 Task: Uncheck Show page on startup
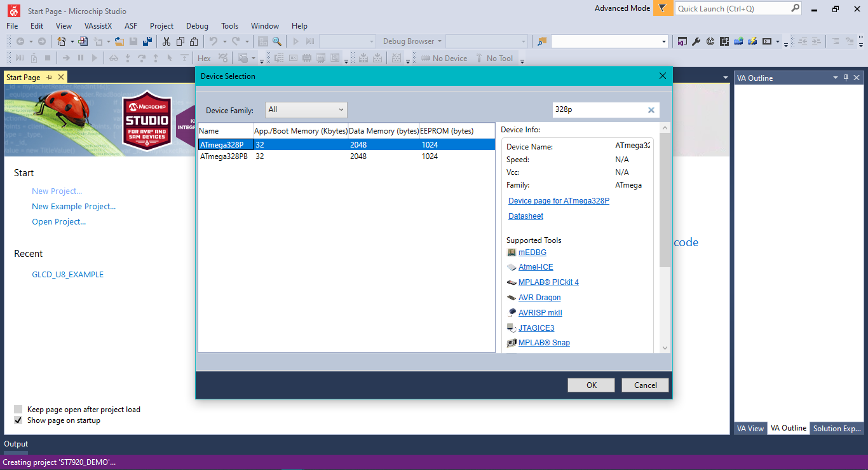coord(18,420)
